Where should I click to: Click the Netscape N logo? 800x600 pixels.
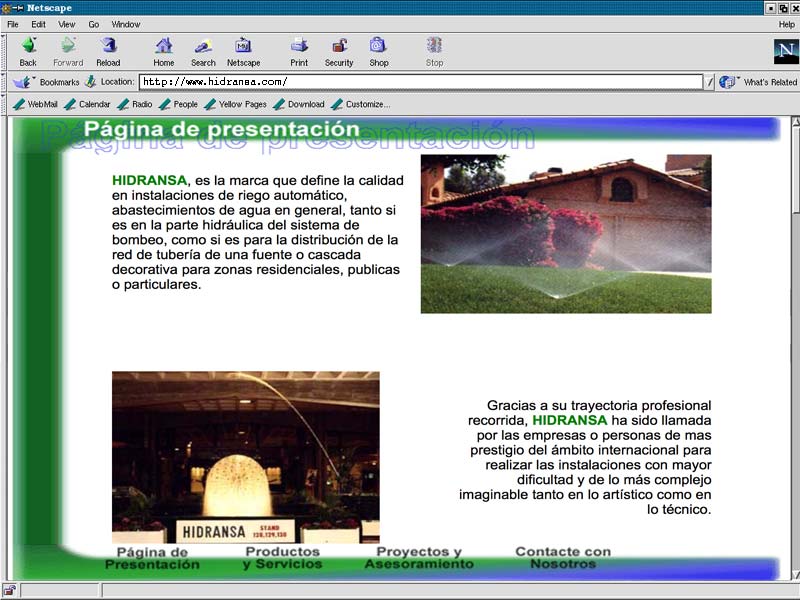[x=785, y=51]
